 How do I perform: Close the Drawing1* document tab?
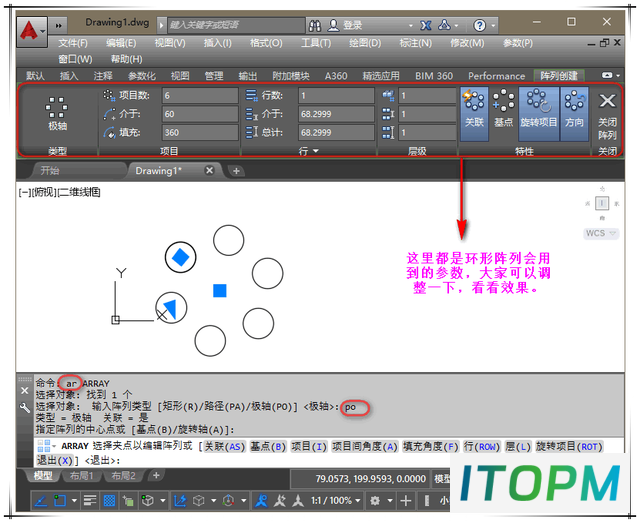(209, 170)
